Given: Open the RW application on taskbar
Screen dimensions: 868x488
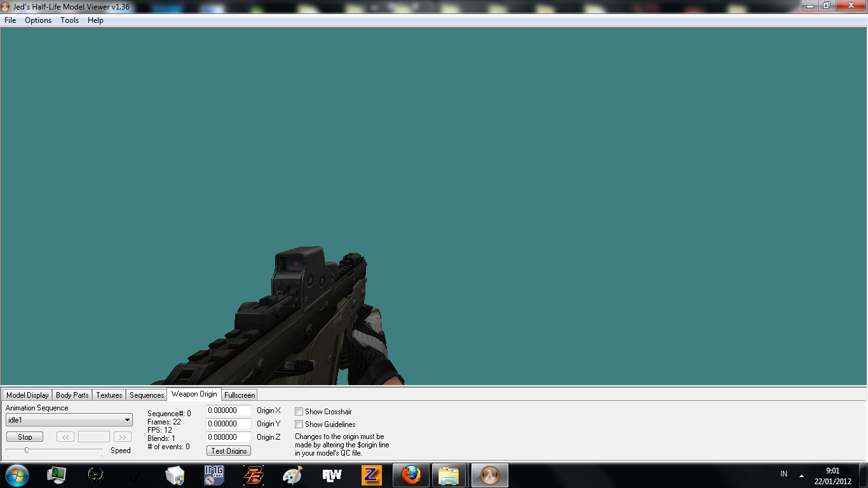Looking at the screenshot, I should tap(332, 475).
